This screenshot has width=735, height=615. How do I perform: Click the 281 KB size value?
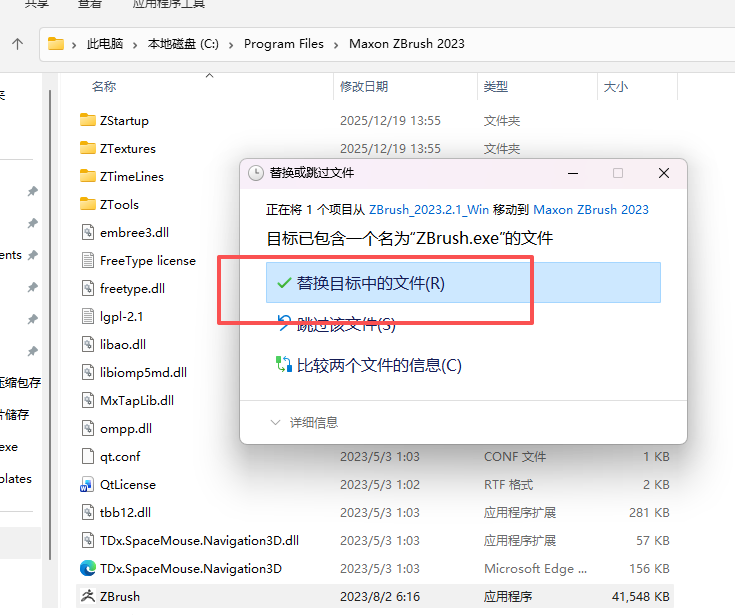click(x=649, y=512)
